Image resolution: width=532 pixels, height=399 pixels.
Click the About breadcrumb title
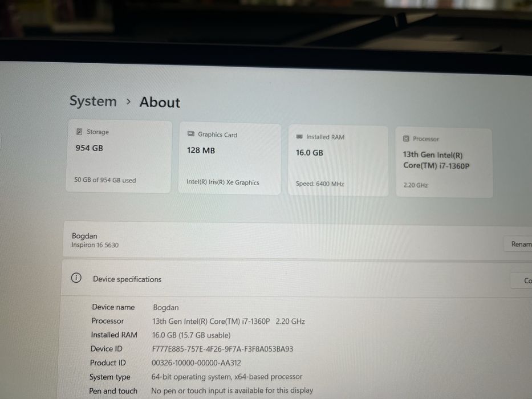coord(160,103)
